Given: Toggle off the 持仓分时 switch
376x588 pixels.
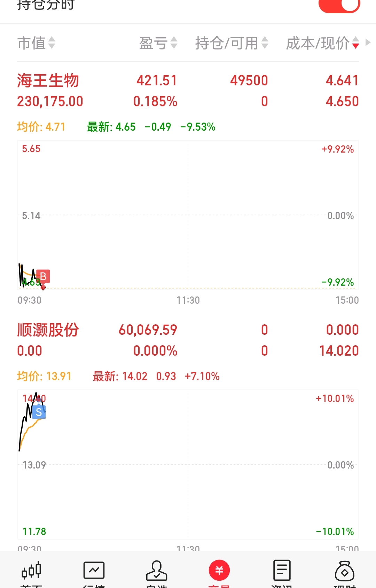Looking at the screenshot, I should point(339,5).
